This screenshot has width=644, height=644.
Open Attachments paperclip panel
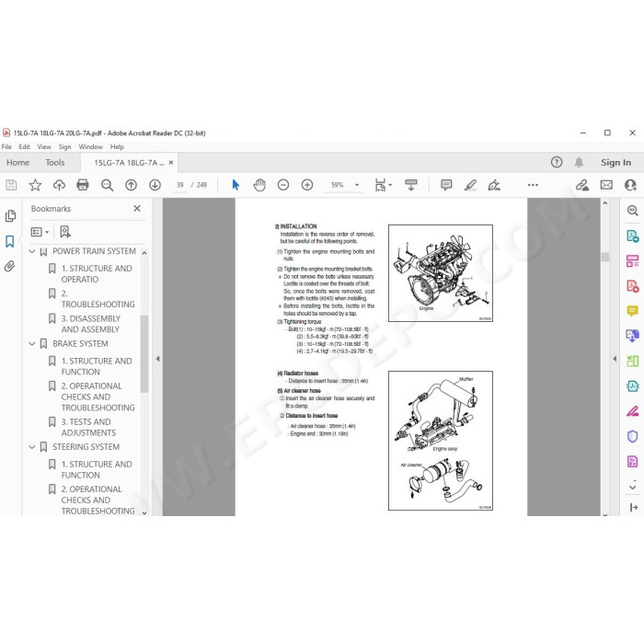click(x=10, y=266)
